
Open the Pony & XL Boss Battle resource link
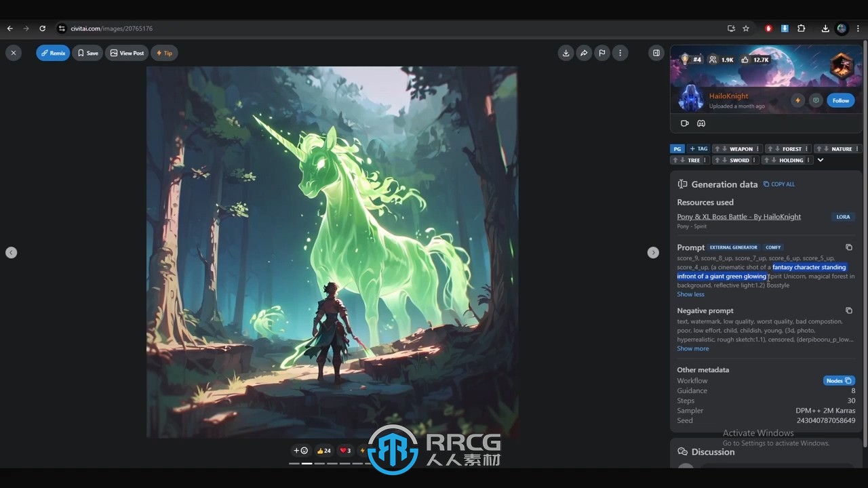coord(738,217)
